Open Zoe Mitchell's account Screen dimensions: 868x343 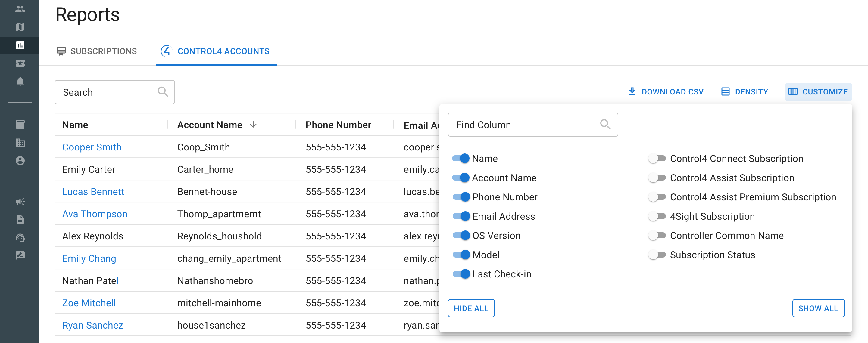89,302
